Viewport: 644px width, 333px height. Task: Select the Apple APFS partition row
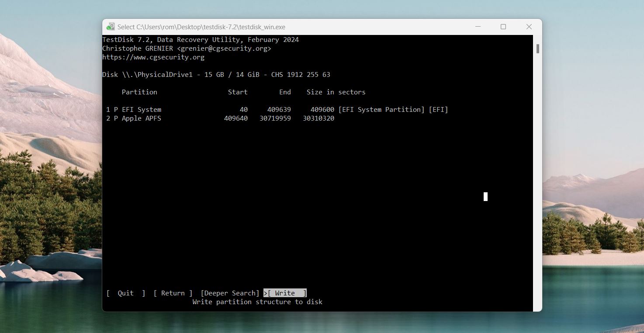[220, 118]
